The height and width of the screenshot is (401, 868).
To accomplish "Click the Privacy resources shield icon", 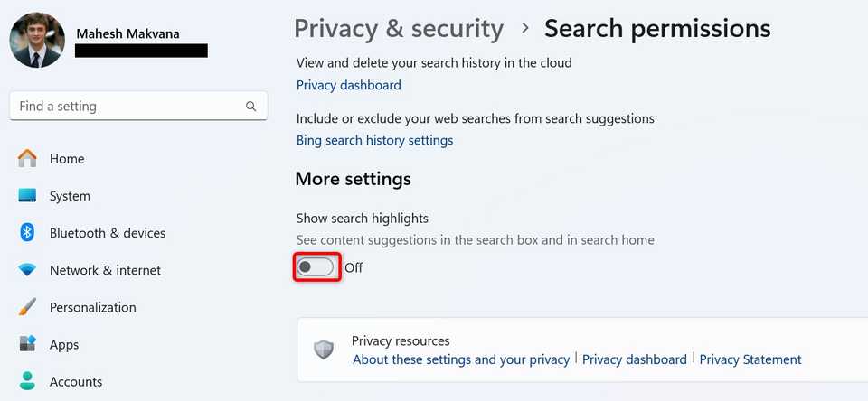I will (324, 350).
